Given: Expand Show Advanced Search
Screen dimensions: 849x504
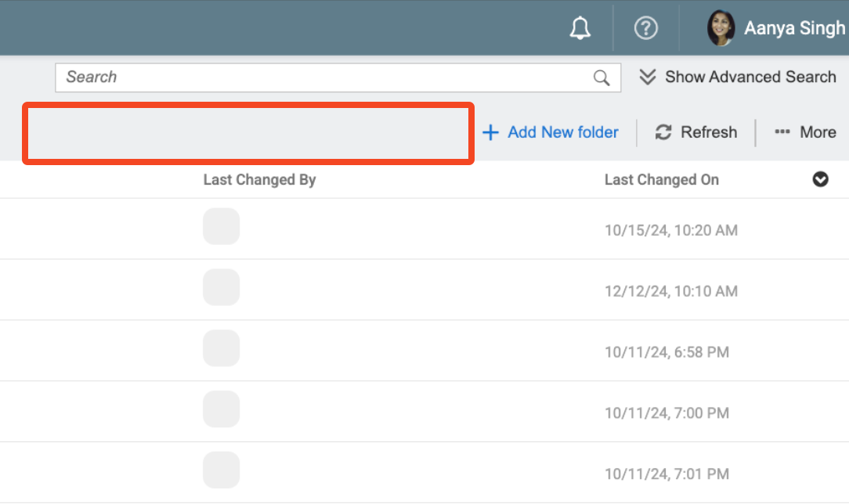Looking at the screenshot, I should point(738,77).
